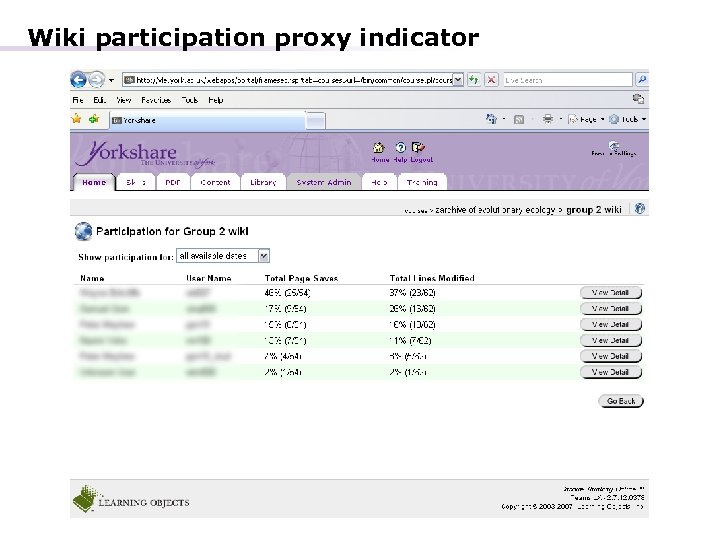
Task: Expand the address bar history dropdown
Action: pyautogui.click(x=458, y=80)
